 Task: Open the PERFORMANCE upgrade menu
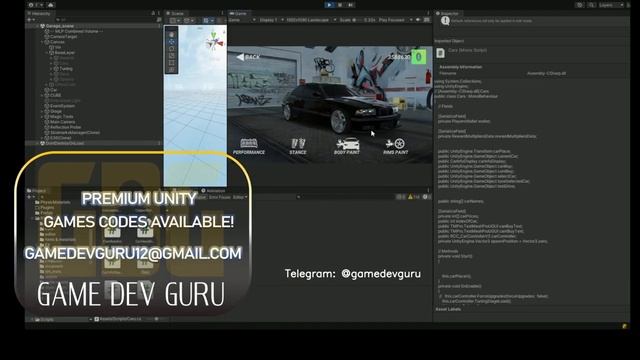(249, 146)
